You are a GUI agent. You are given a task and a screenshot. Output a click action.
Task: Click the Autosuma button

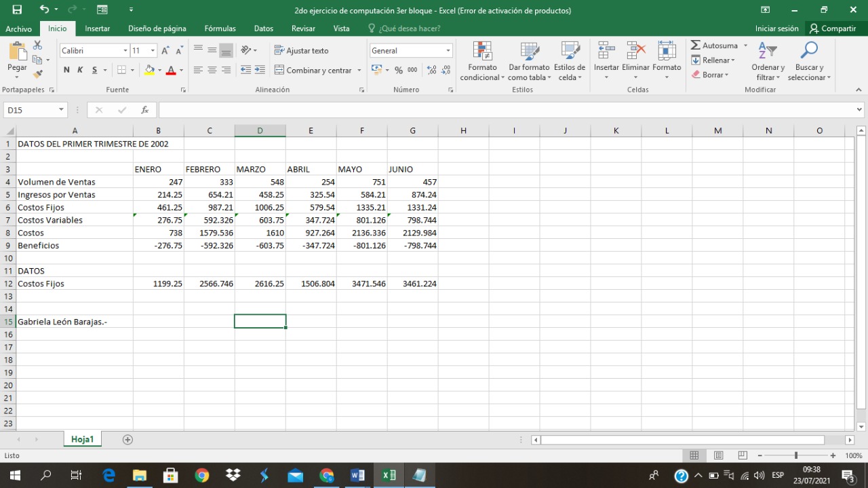pyautogui.click(x=715, y=45)
